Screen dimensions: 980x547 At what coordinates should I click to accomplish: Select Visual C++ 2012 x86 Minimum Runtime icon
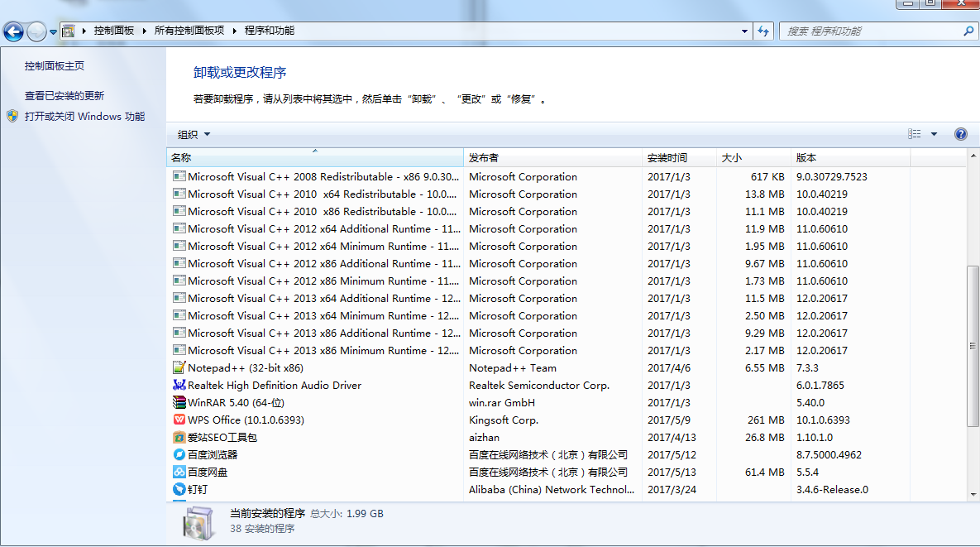pyautogui.click(x=179, y=281)
